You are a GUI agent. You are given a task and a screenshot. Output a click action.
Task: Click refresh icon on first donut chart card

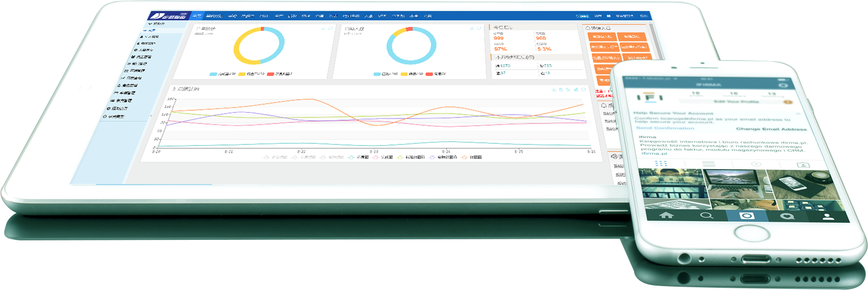[331, 28]
